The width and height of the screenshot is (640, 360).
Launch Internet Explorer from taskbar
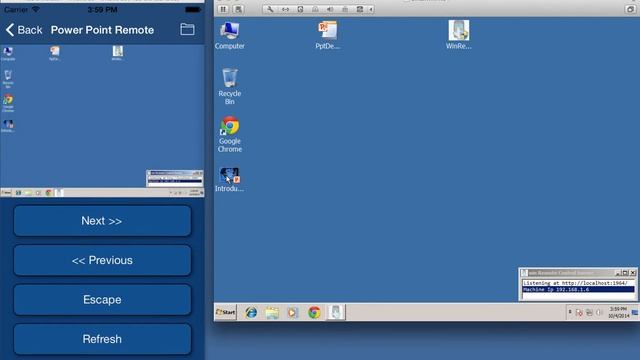point(251,313)
